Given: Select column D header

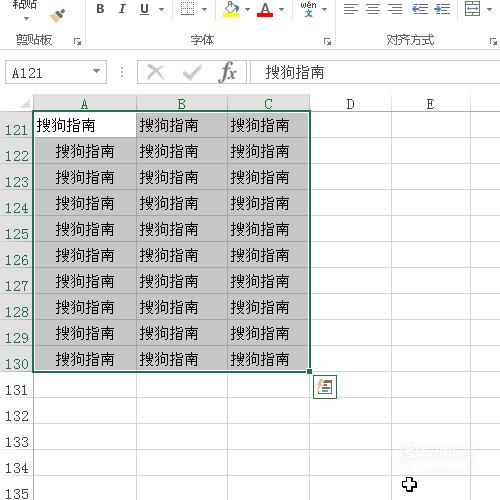Looking at the screenshot, I should 350,104.
